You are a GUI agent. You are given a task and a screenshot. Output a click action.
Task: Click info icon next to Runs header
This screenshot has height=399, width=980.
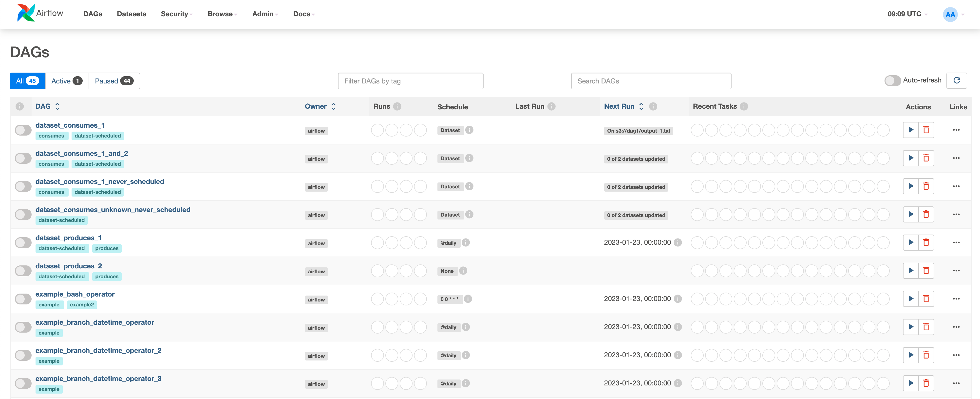[397, 107]
